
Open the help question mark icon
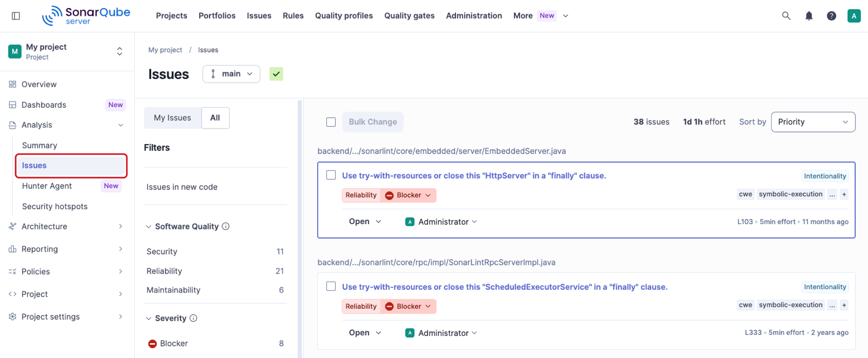coord(832,16)
